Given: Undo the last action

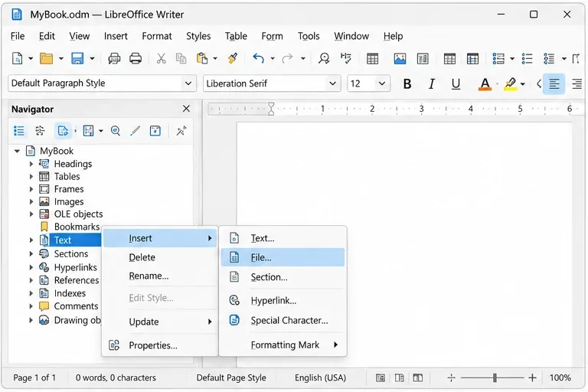Looking at the screenshot, I should click(x=258, y=59).
